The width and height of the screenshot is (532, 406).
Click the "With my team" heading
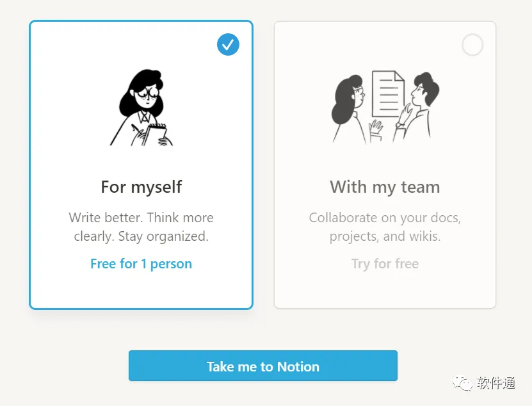tap(385, 187)
